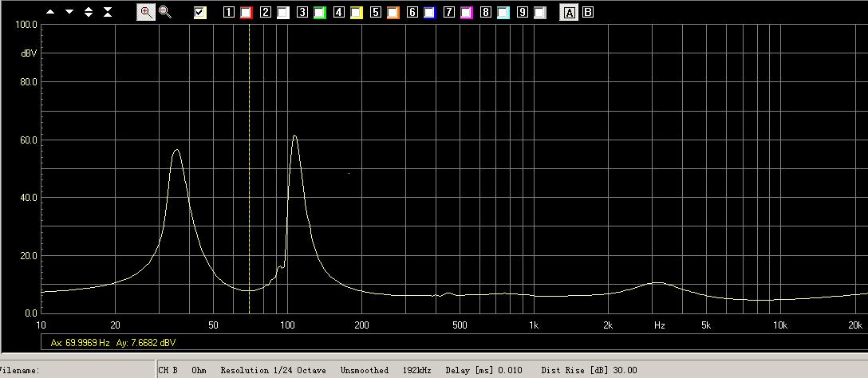Switch to channel B button

click(588, 13)
